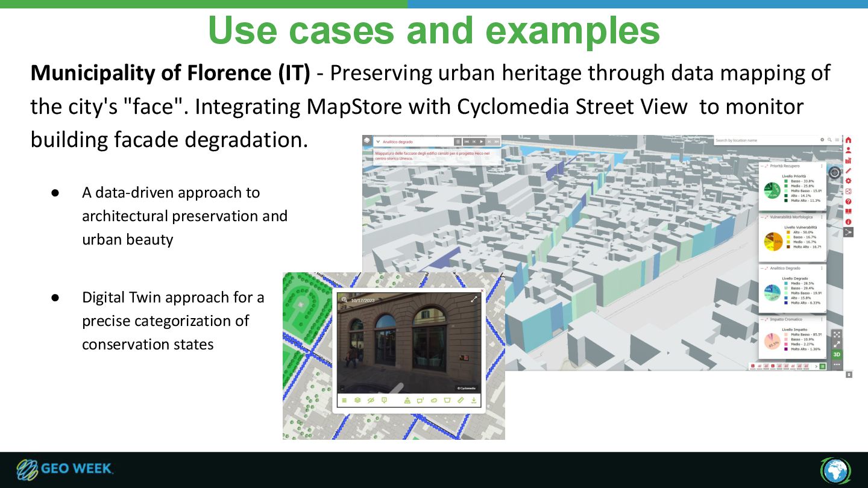Viewport: 868px width, 488px height.
Task: Toggle the green widgets tray button
Action: point(823,366)
